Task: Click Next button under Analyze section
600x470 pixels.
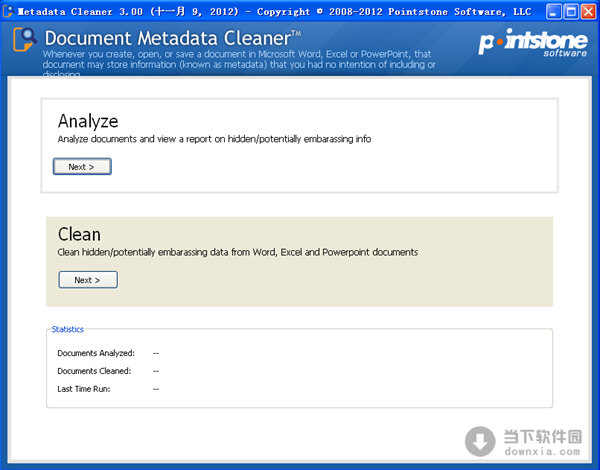Action: [82, 166]
